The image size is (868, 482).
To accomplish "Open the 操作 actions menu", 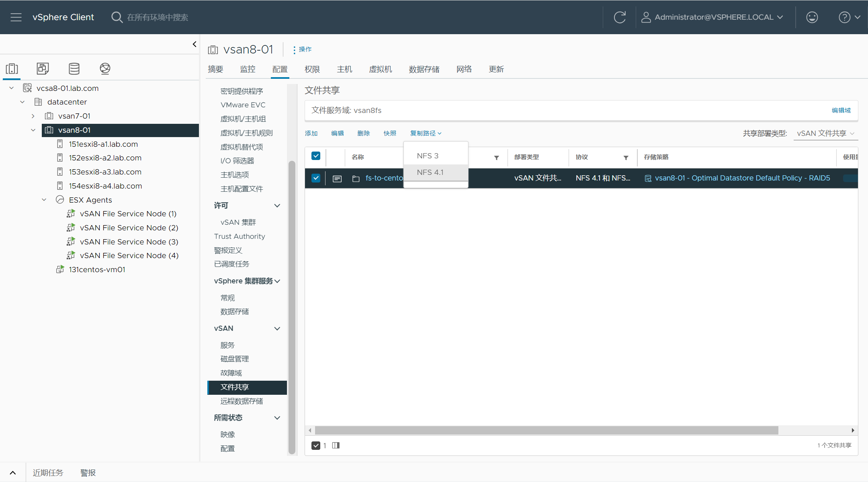I will pos(302,49).
